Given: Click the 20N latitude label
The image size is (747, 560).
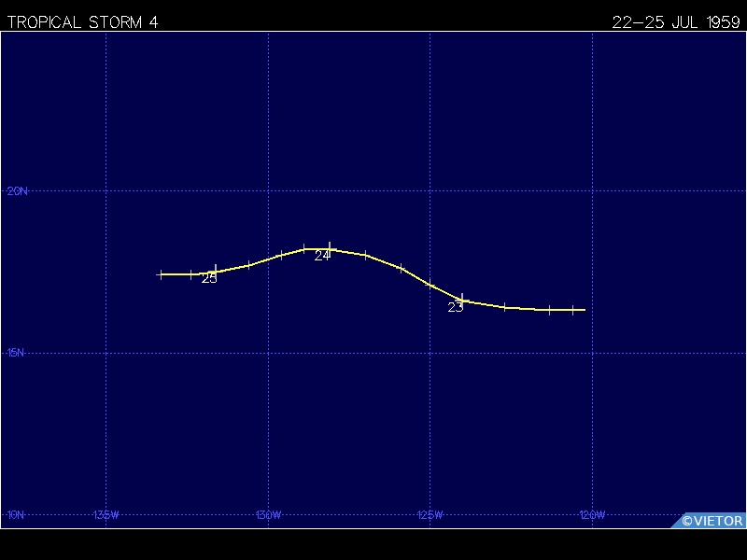Looking at the screenshot, I should point(18,191).
